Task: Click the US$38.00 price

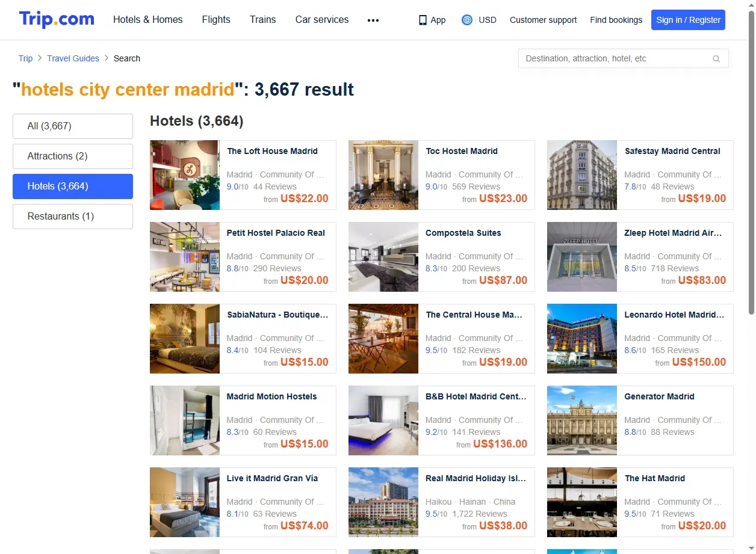Action: (503, 526)
